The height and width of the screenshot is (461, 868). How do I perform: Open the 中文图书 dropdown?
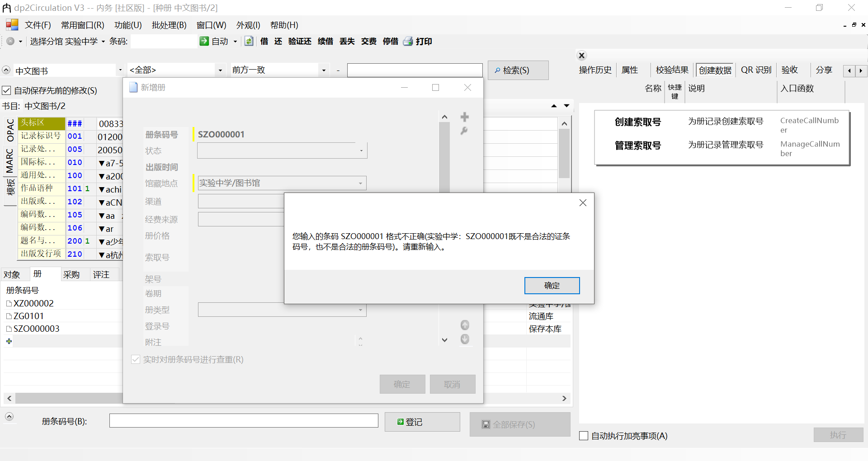click(x=119, y=70)
